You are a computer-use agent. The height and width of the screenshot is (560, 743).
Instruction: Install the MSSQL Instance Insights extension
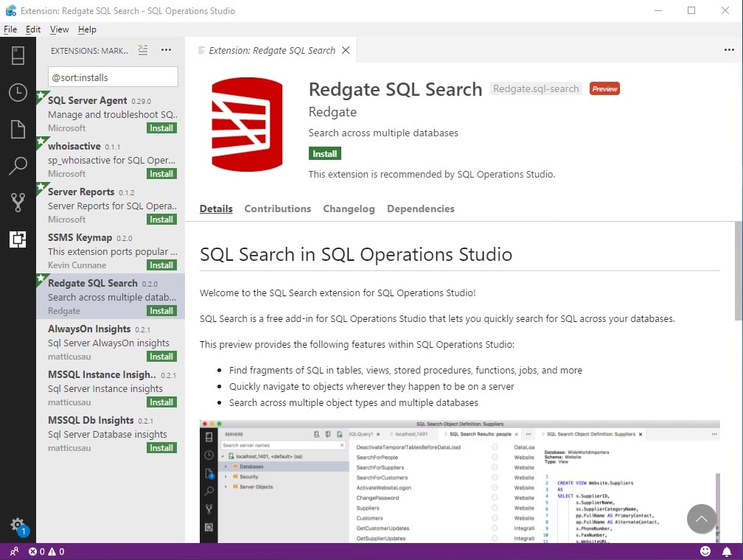(x=161, y=402)
